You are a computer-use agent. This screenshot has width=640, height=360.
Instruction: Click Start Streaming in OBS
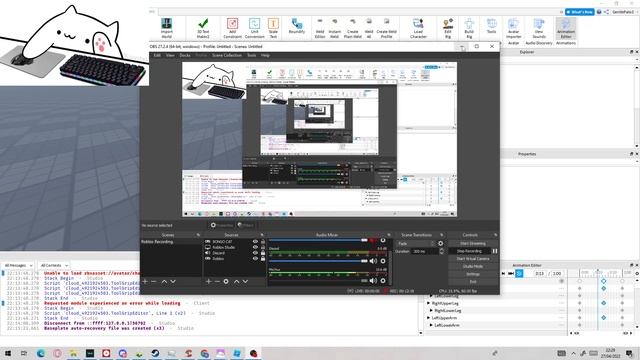(473, 243)
